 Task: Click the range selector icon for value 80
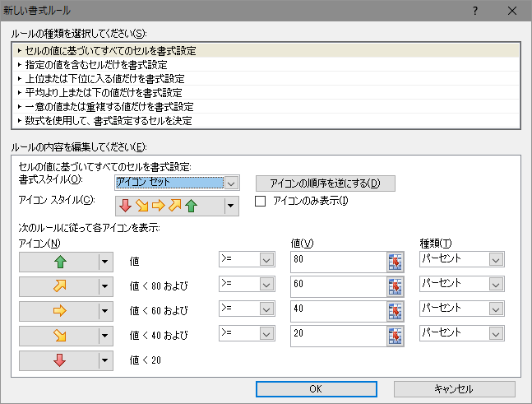[x=395, y=262]
